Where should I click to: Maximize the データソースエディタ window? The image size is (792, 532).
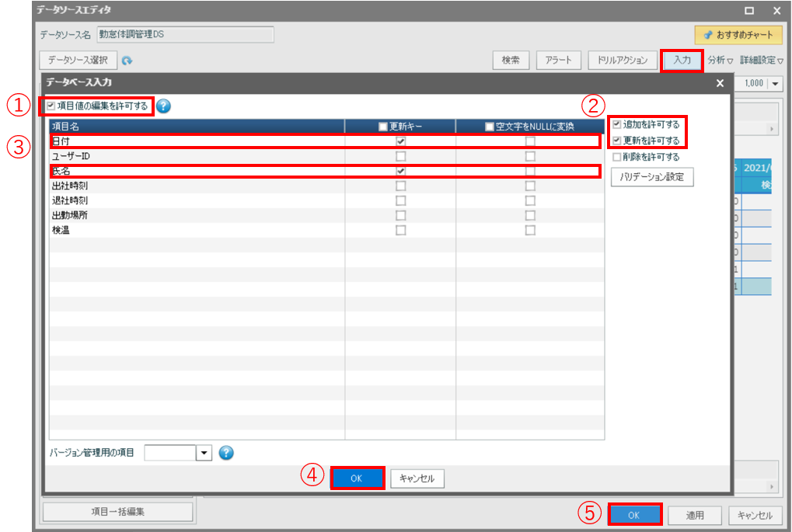point(749,11)
